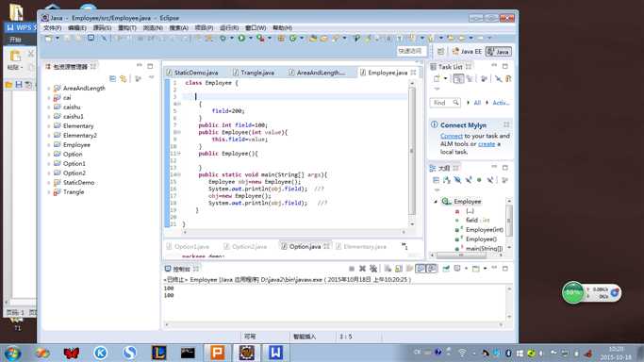
Task: Open the blue W WPS Writer taskbar icon
Action: coord(275,353)
